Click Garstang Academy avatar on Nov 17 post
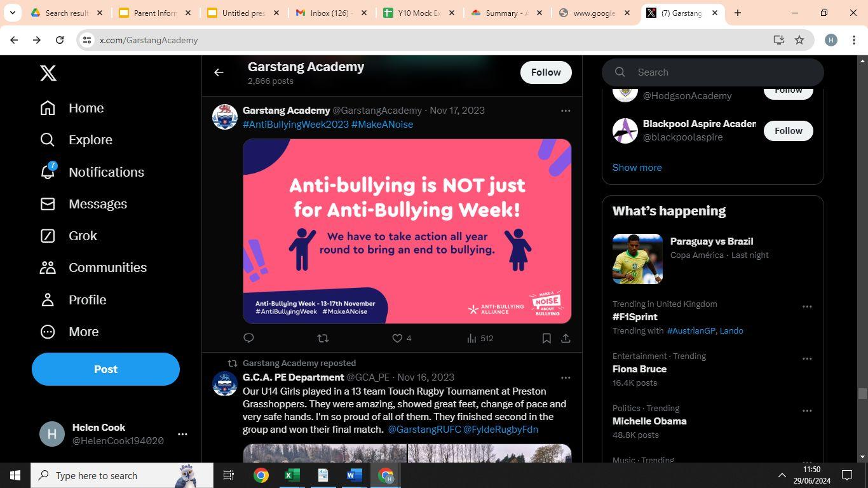The image size is (868, 488). click(x=224, y=117)
